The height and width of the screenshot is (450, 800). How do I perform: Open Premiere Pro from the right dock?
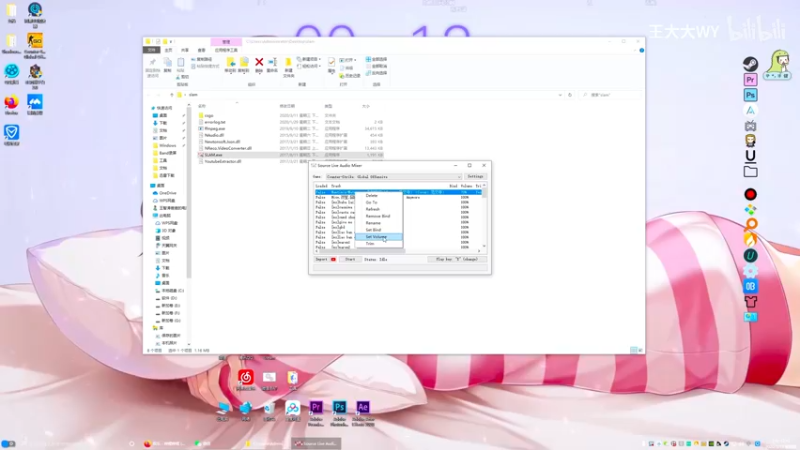[750, 80]
